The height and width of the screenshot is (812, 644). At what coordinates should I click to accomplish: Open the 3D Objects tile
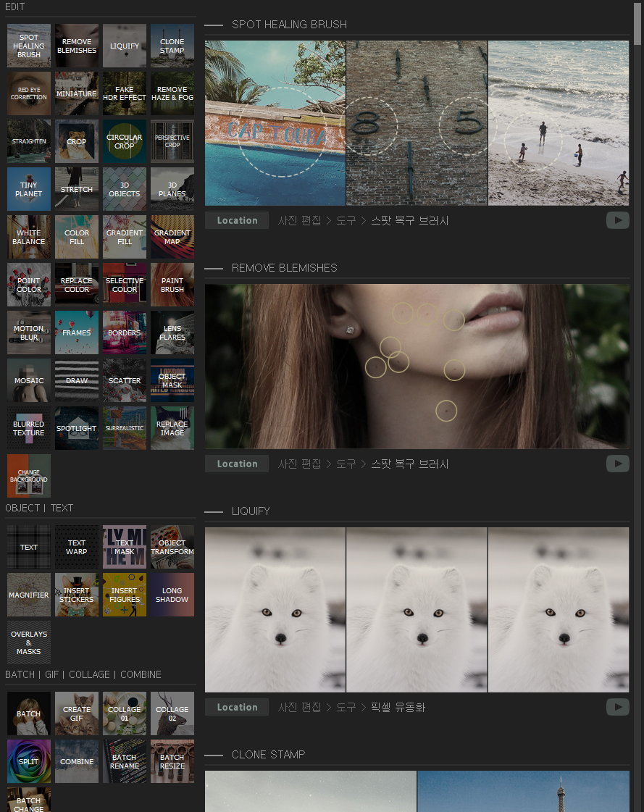click(x=125, y=189)
